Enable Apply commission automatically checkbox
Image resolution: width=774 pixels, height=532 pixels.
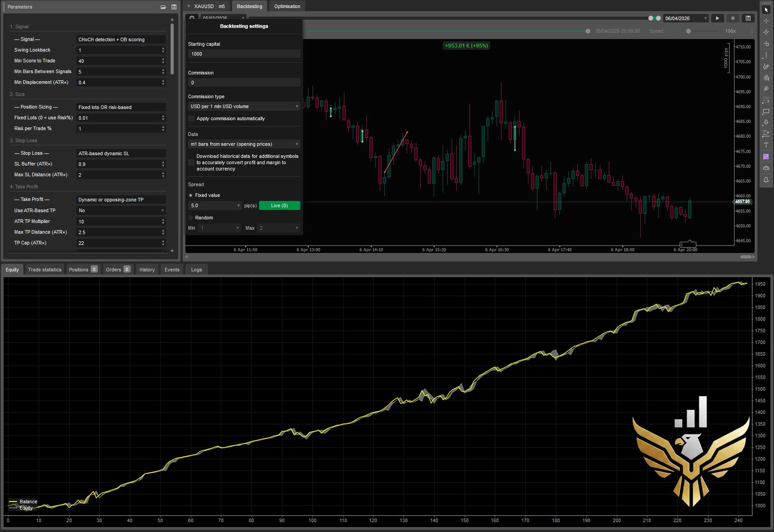coord(192,118)
